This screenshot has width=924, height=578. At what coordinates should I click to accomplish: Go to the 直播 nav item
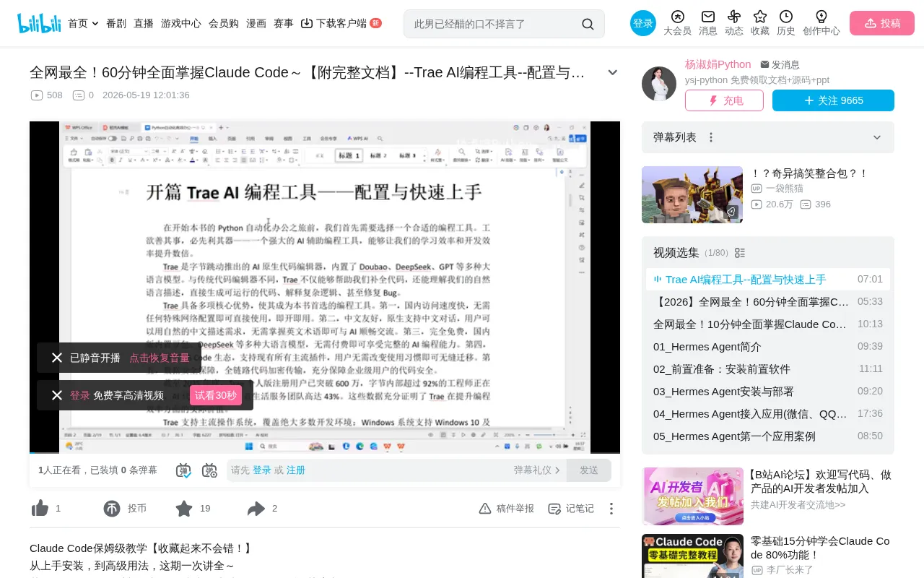(x=144, y=23)
